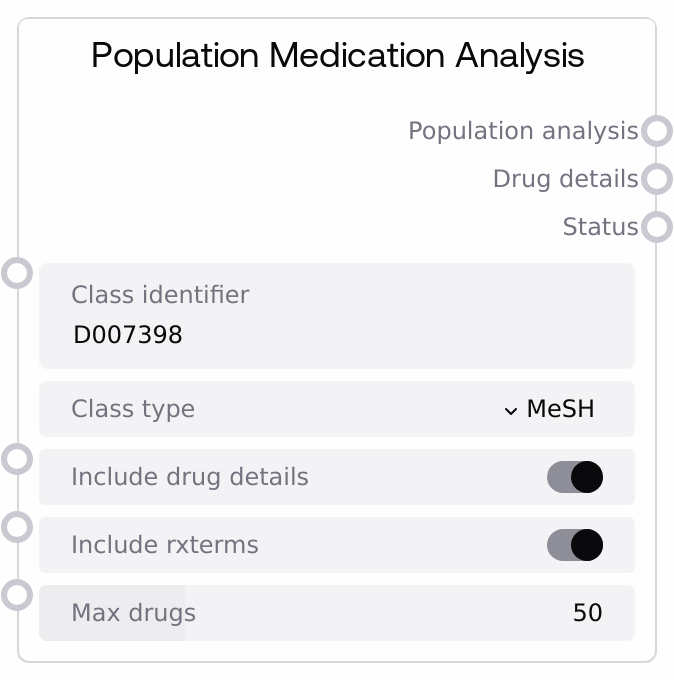Image resolution: width=674 pixels, height=680 pixels.
Task: Click the Include drug details input port
Action: tap(17, 459)
